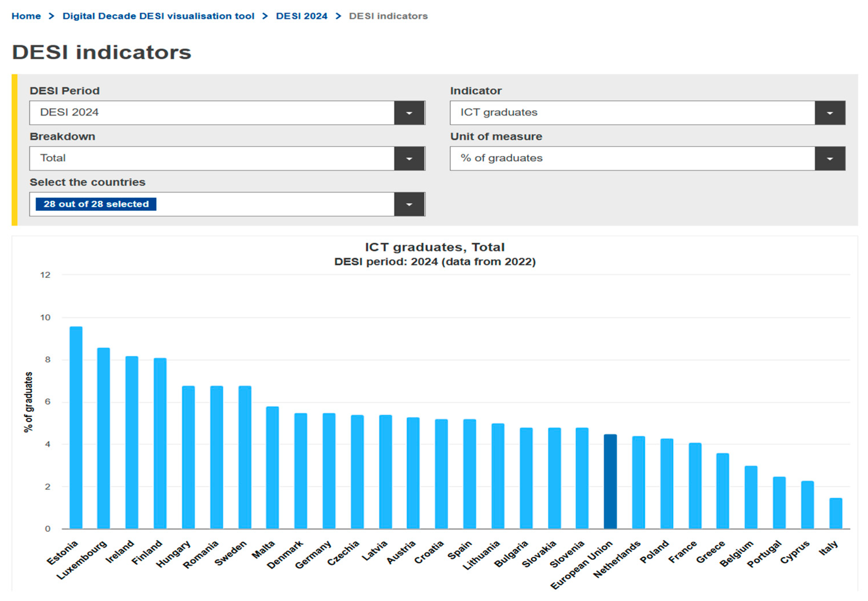
Task: Click the Malta bar in the chart
Action: tap(272, 467)
